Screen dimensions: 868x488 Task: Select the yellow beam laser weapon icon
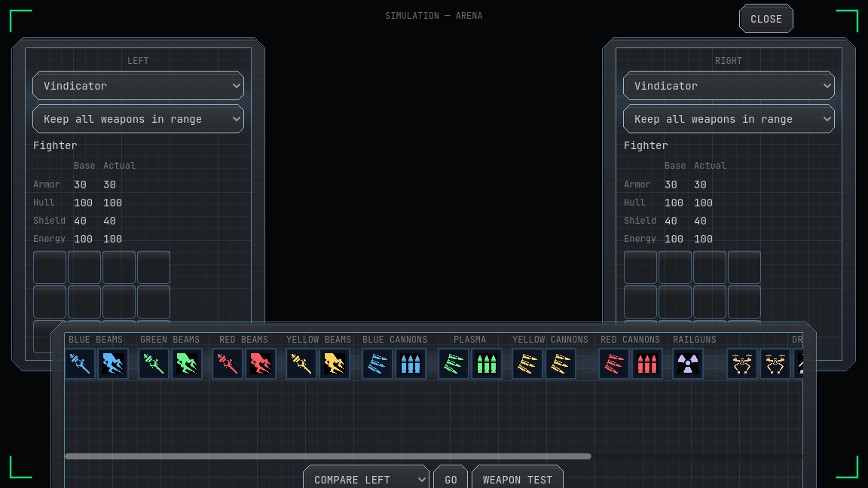[301, 364]
